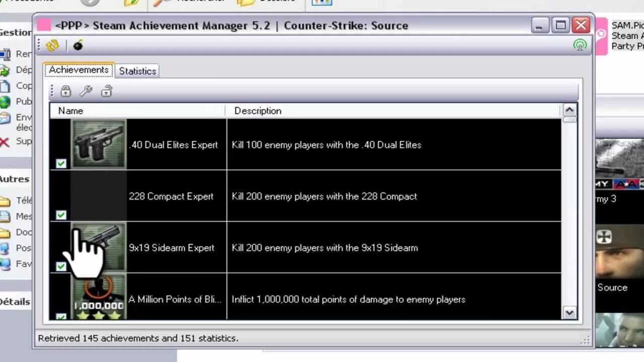Click the 'Doc' folder icon in sidebar
The image size is (644, 362).
(5, 233)
